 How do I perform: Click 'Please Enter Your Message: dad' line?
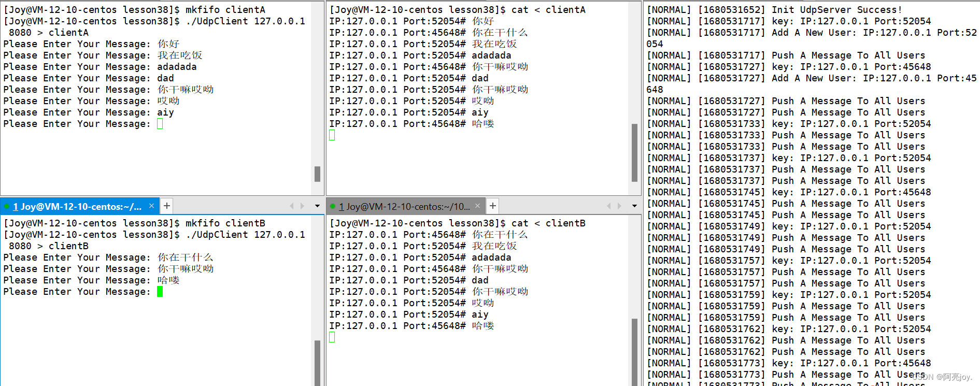(89, 78)
